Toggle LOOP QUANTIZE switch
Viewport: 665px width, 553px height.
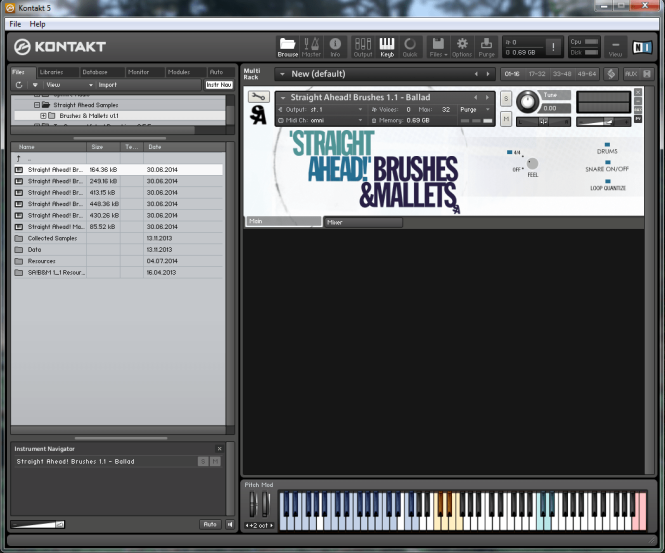(608, 182)
